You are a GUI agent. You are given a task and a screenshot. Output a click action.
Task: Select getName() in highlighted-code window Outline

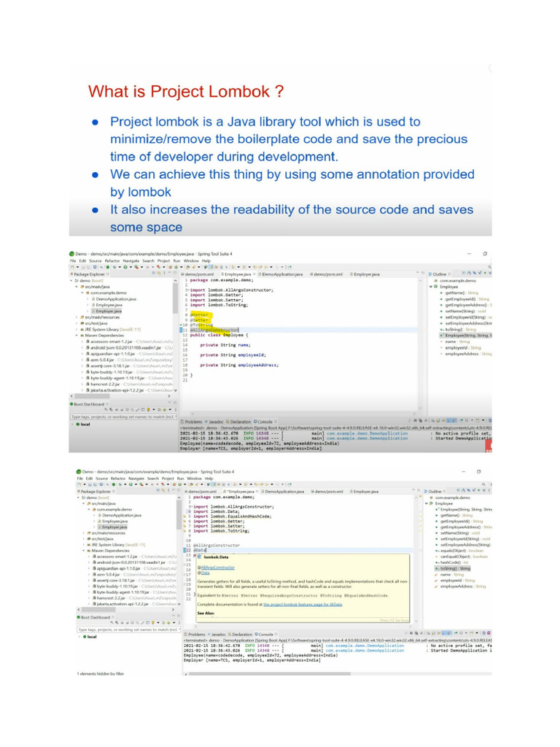tap(459, 293)
